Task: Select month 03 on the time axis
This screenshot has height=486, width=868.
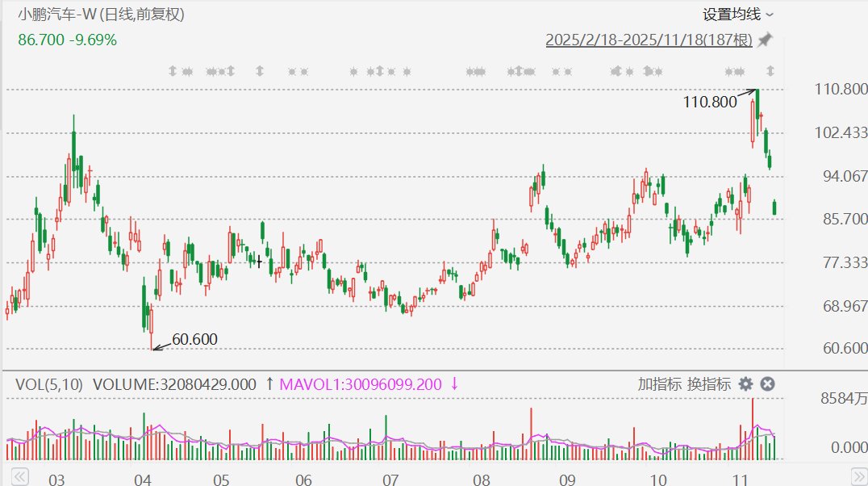Action: (x=56, y=480)
